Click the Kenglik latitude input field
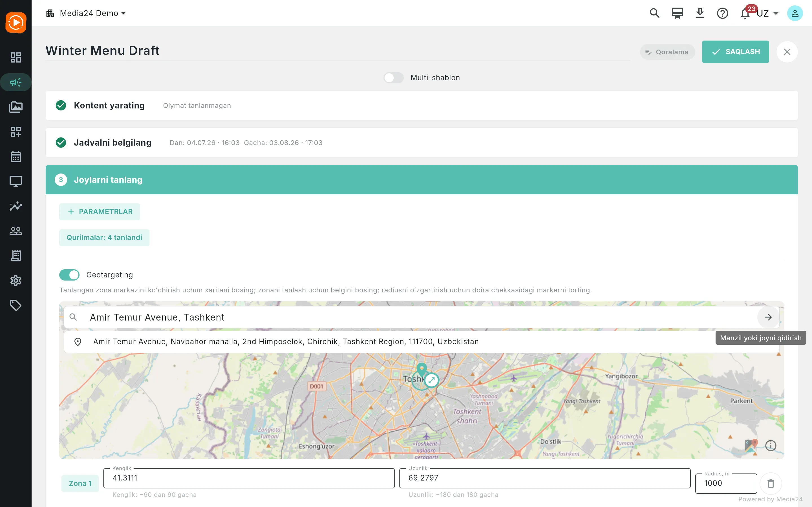 [x=249, y=478]
